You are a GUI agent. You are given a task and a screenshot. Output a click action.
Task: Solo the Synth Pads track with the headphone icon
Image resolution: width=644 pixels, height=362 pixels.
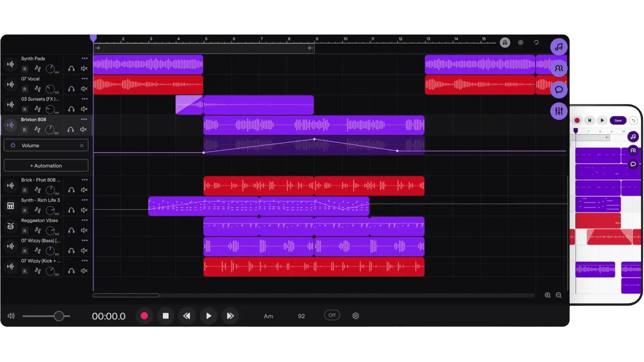(71, 68)
